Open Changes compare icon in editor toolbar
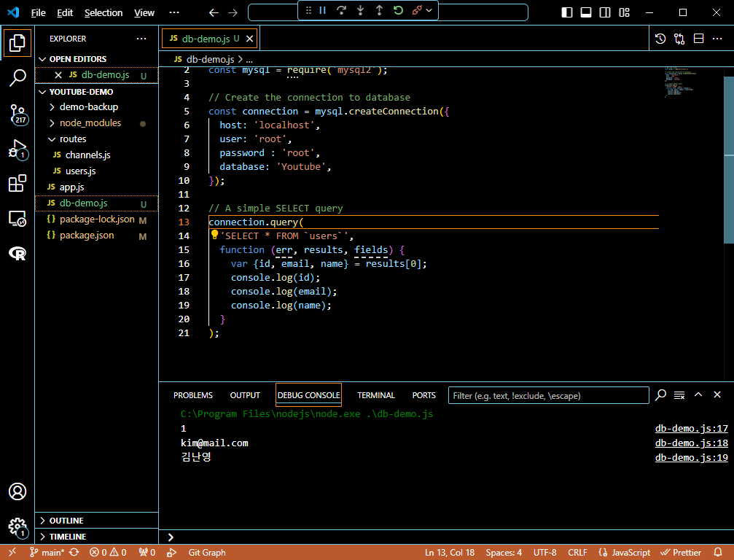 pos(679,39)
